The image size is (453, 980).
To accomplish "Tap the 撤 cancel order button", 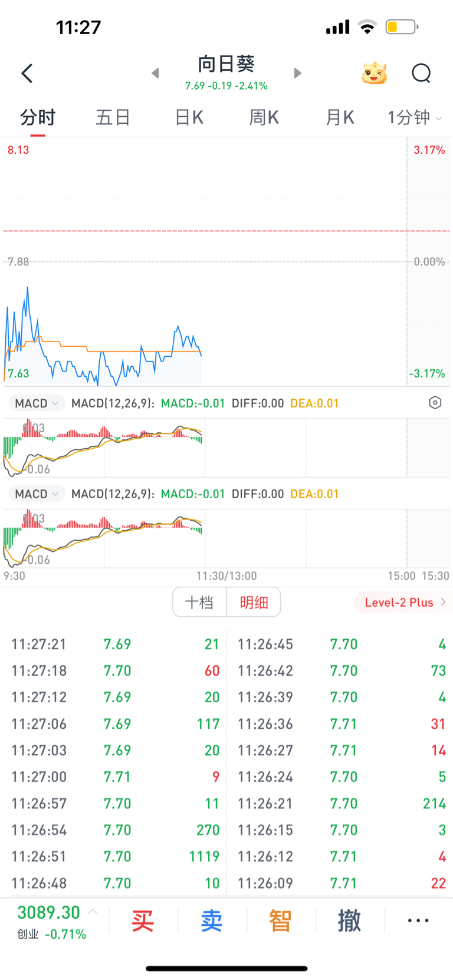I will click(x=349, y=920).
